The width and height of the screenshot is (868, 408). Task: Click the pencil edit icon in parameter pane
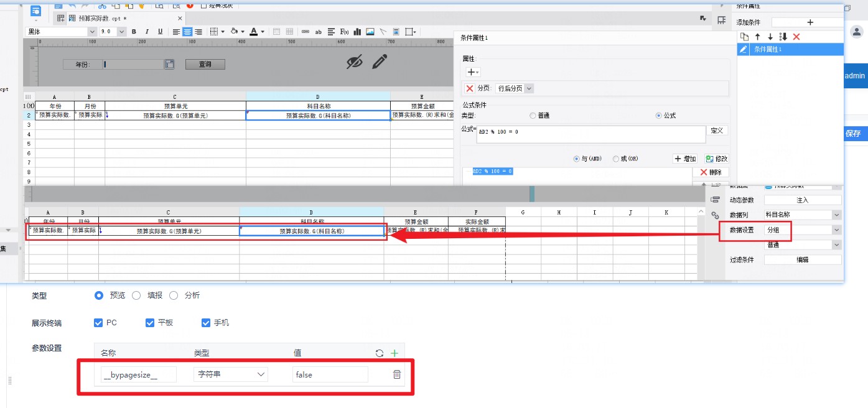(x=380, y=61)
